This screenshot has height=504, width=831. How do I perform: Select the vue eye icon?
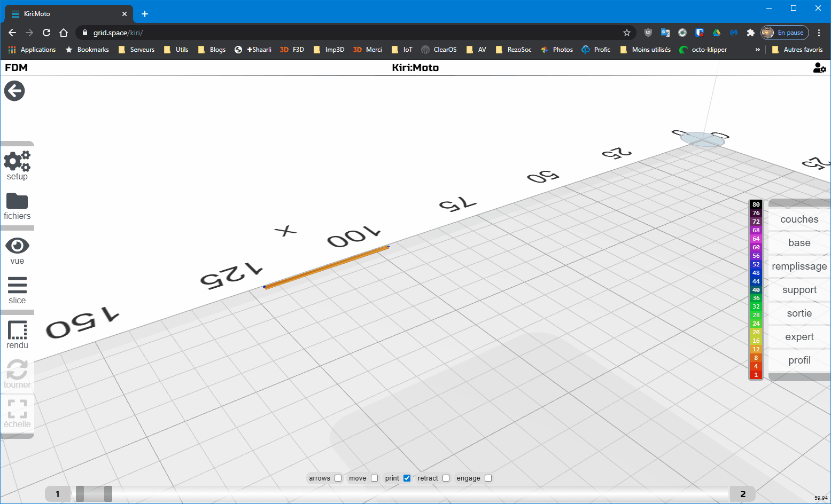[17, 251]
